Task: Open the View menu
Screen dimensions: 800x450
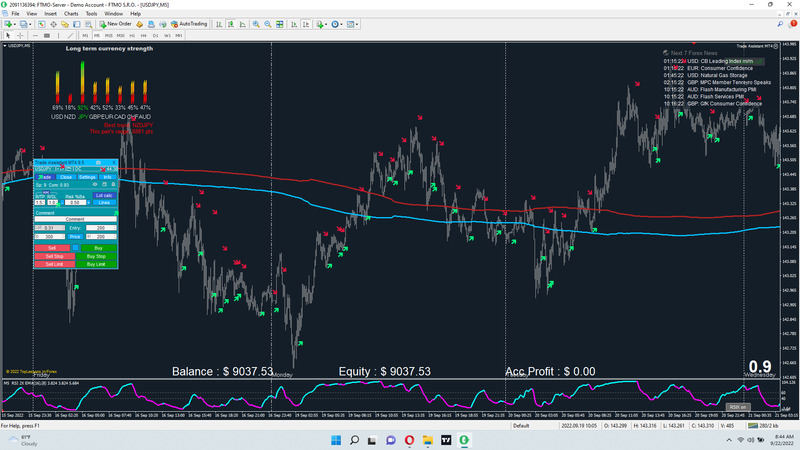Action: (x=32, y=14)
